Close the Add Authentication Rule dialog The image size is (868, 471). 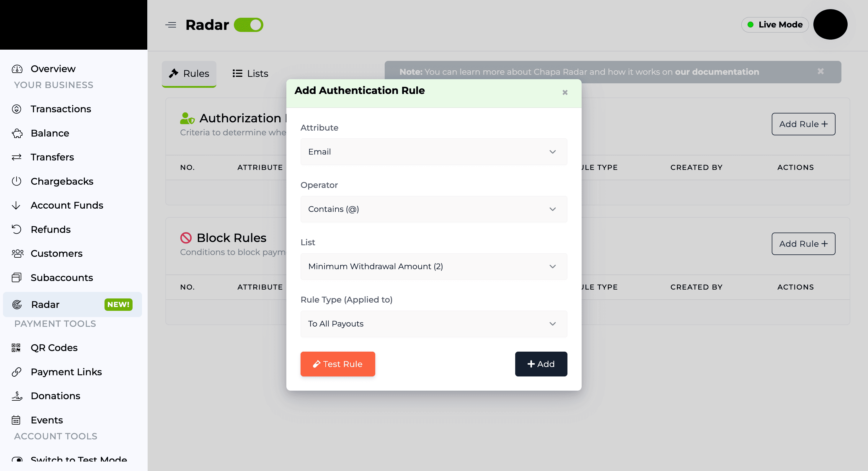click(x=565, y=92)
